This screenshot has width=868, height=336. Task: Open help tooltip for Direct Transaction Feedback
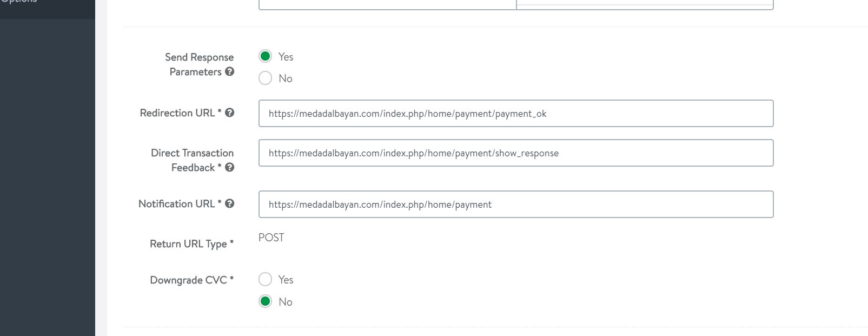click(230, 167)
